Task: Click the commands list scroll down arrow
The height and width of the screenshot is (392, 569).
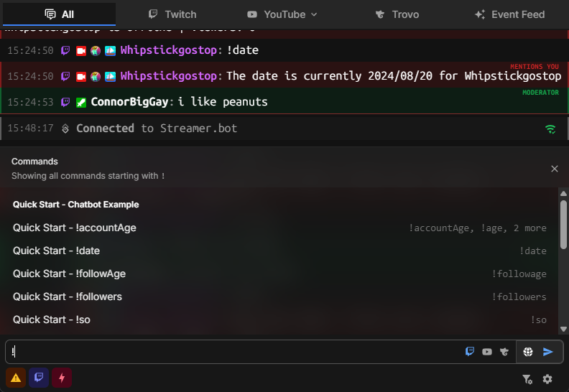Action: pos(563,330)
